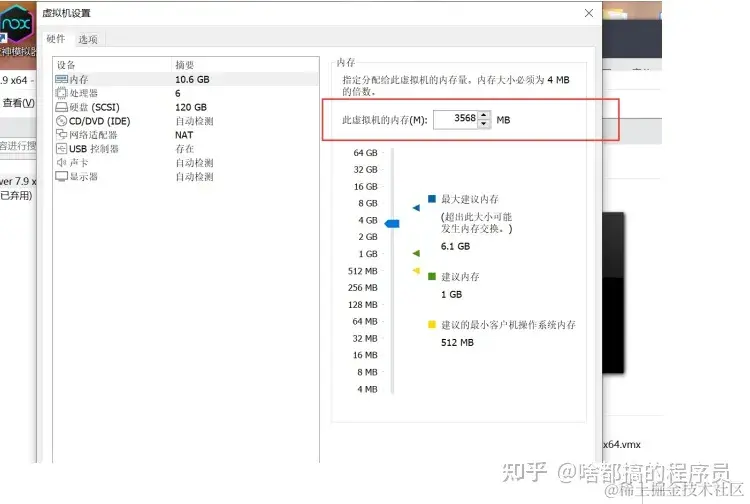Click the 256 MB scale label

click(x=363, y=287)
